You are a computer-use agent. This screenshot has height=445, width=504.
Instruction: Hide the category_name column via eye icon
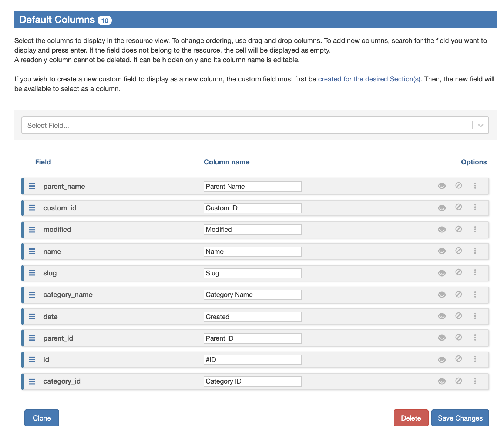click(x=441, y=295)
